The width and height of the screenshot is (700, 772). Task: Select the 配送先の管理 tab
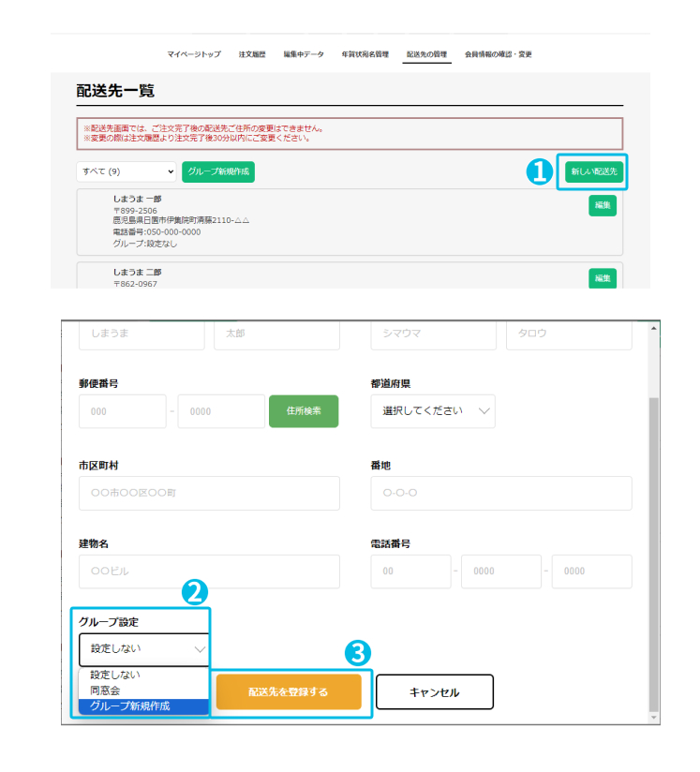(x=426, y=54)
